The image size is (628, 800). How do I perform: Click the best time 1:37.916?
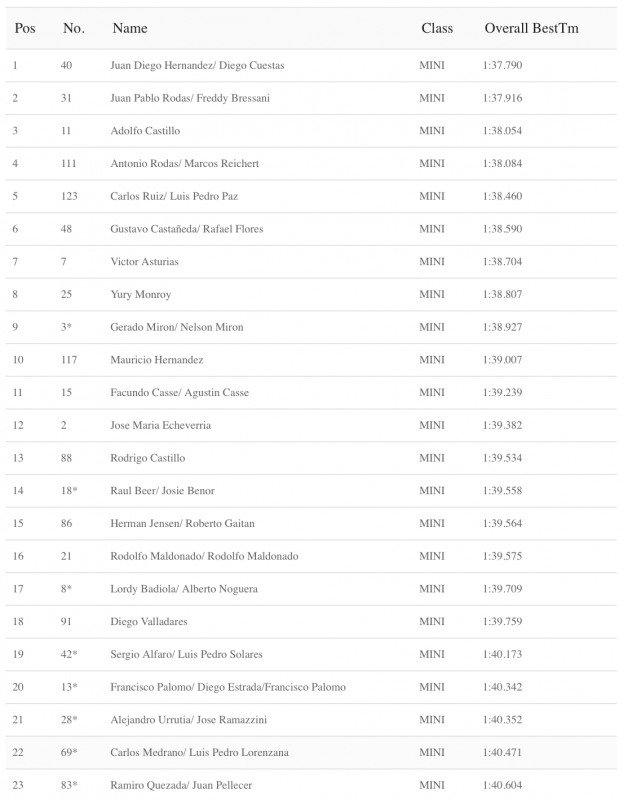502,98
